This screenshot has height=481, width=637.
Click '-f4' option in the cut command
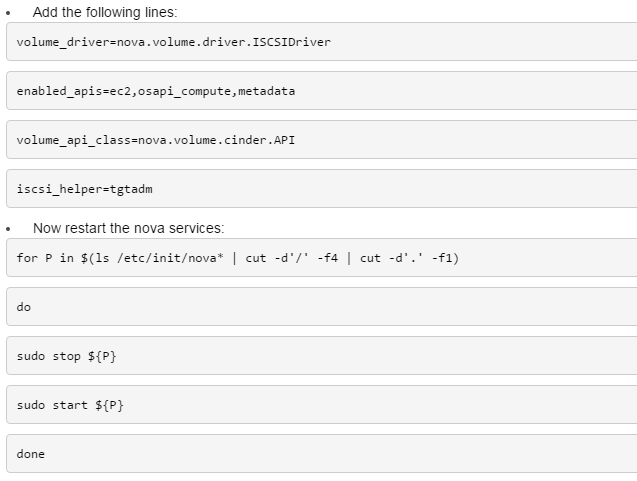pos(327,258)
